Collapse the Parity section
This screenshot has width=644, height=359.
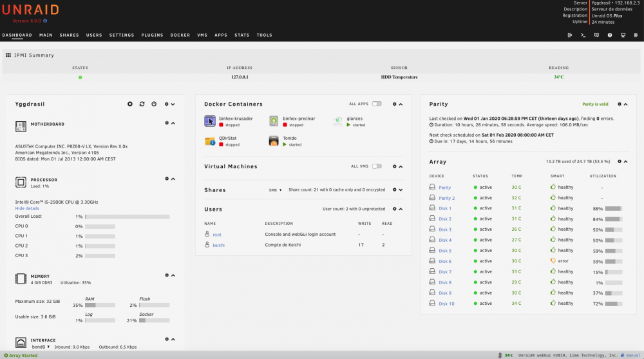[x=625, y=104]
